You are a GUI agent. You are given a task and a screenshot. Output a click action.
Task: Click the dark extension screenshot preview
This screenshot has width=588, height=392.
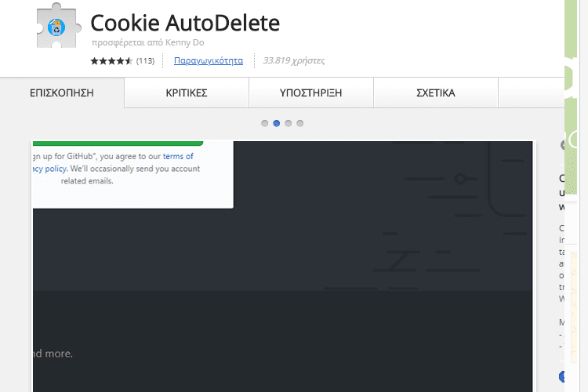283,267
